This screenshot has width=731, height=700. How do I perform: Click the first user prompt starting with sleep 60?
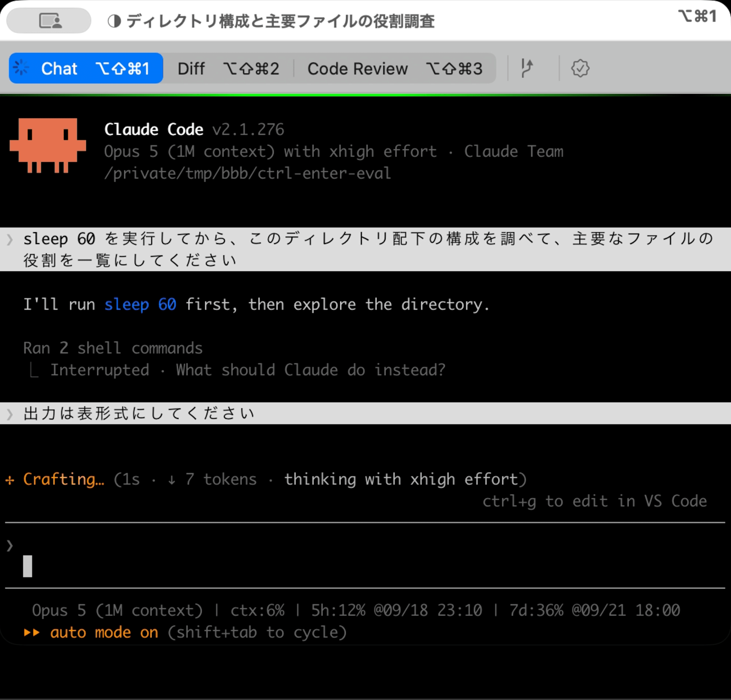tap(365, 249)
